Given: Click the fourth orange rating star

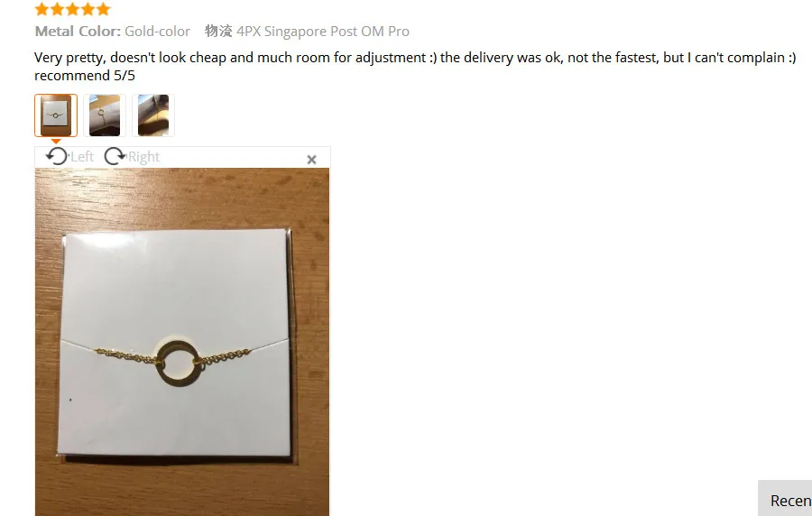Looking at the screenshot, I should tap(88, 9).
